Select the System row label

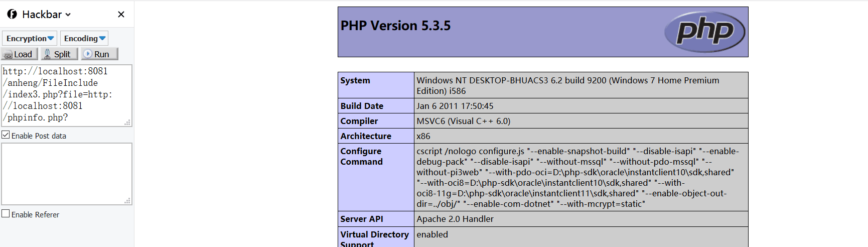[355, 80]
